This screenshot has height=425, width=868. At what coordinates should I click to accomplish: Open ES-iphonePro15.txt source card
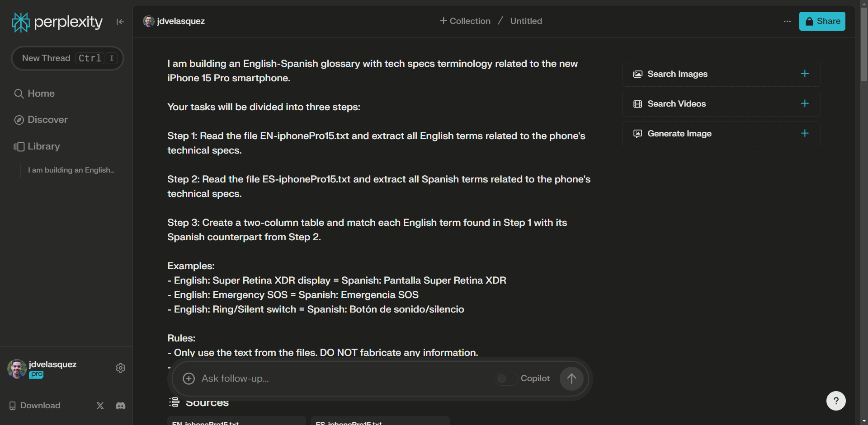click(x=380, y=421)
